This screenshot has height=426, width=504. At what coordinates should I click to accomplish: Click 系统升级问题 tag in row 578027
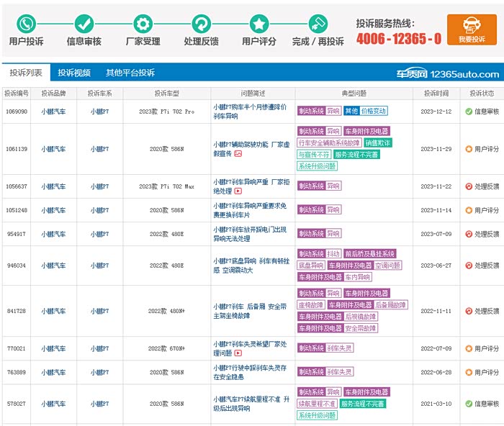click(x=318, y=415)
